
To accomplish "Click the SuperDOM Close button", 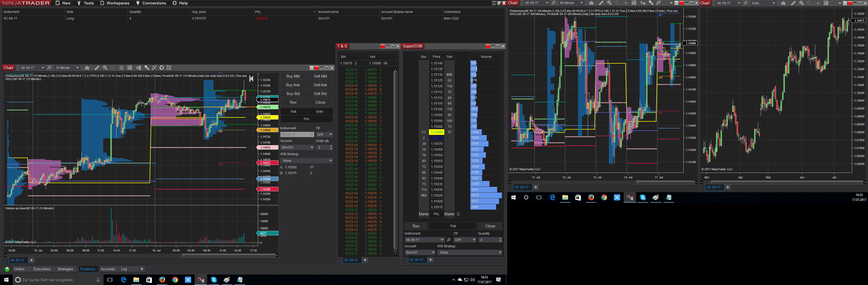I will tap(490, 226).
